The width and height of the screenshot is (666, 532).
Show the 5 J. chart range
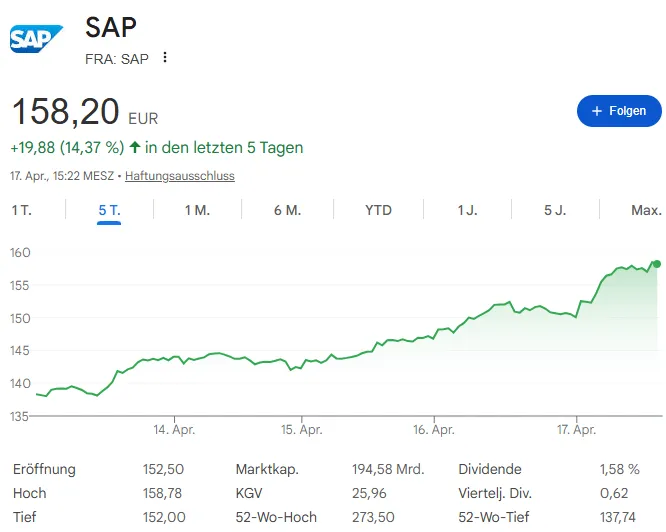tap(555, 210)
